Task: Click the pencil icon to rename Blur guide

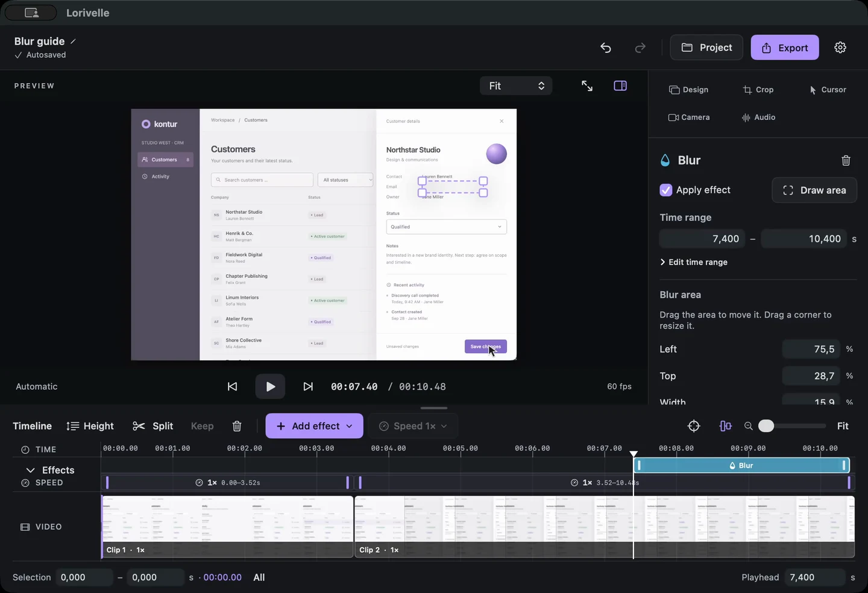Action: 74,41
